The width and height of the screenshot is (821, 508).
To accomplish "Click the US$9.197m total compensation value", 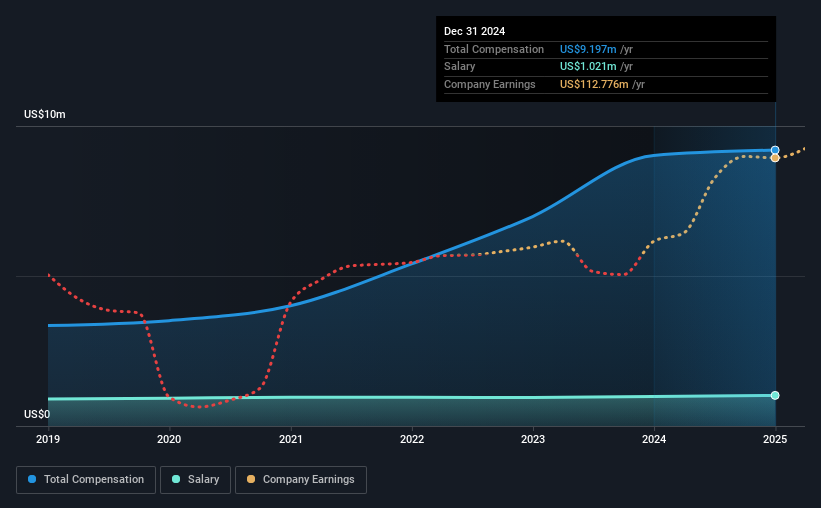I will click(x=588, y=49).
